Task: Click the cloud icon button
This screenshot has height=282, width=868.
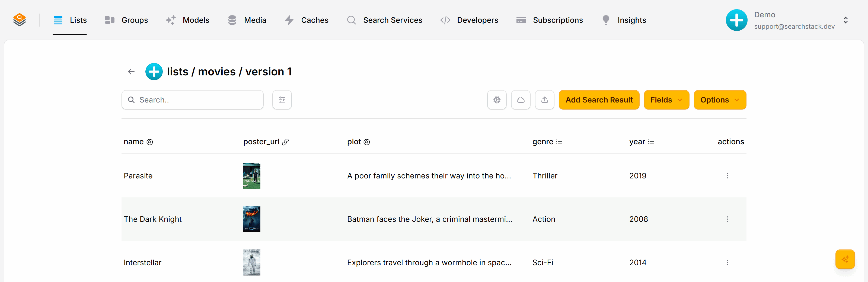Action: [x=521, y=100]
